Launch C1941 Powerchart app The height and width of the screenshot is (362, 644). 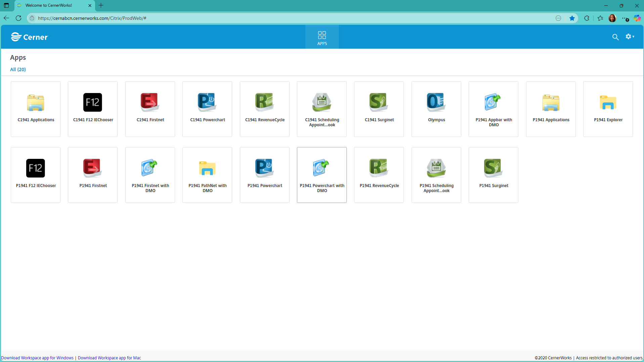207,109
